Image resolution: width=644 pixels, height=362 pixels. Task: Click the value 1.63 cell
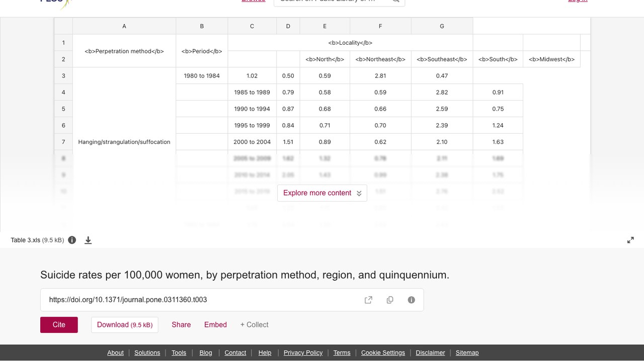498,142
